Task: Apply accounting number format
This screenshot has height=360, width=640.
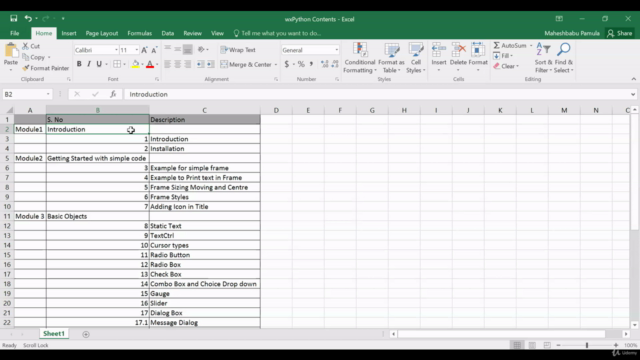Action: pos(287,64)
